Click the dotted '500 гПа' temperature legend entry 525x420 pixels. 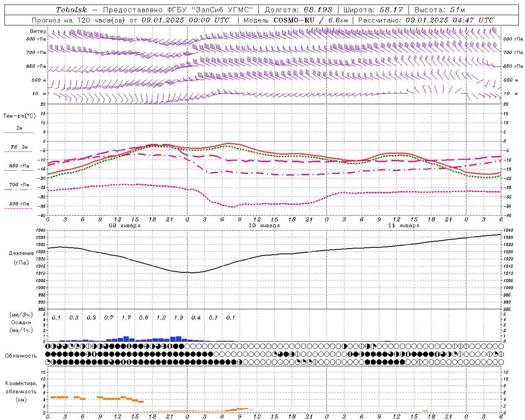19,204
